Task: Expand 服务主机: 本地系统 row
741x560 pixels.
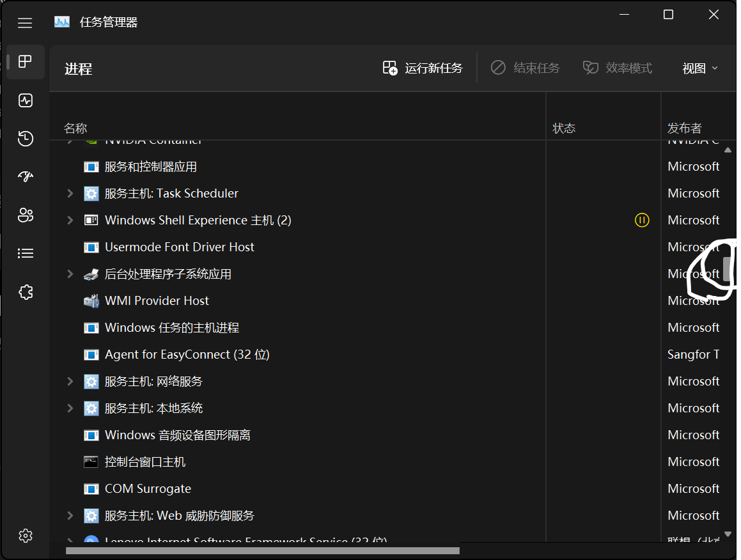Action: click(x=70, y=408)
